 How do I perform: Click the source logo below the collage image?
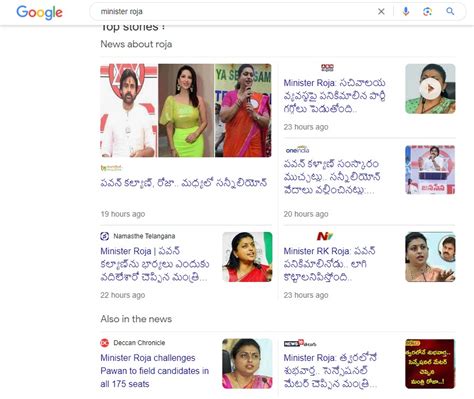tap(111, 168)
